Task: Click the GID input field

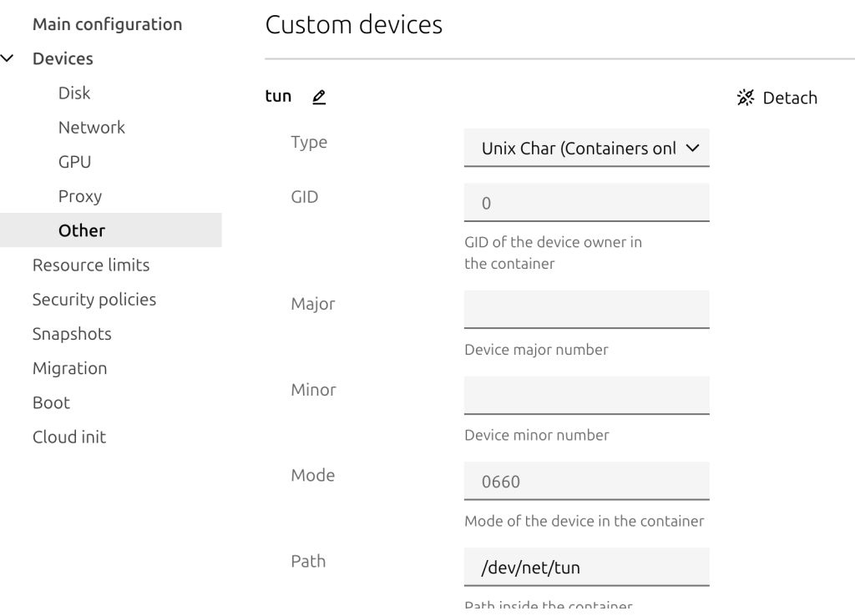Action: [x=586, y=203]
